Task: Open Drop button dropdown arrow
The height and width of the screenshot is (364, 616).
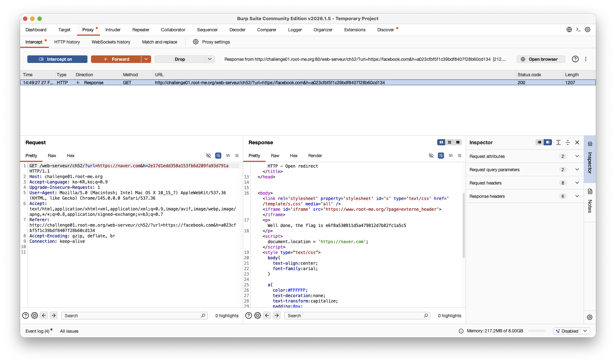Action: [x=210, y=59]
